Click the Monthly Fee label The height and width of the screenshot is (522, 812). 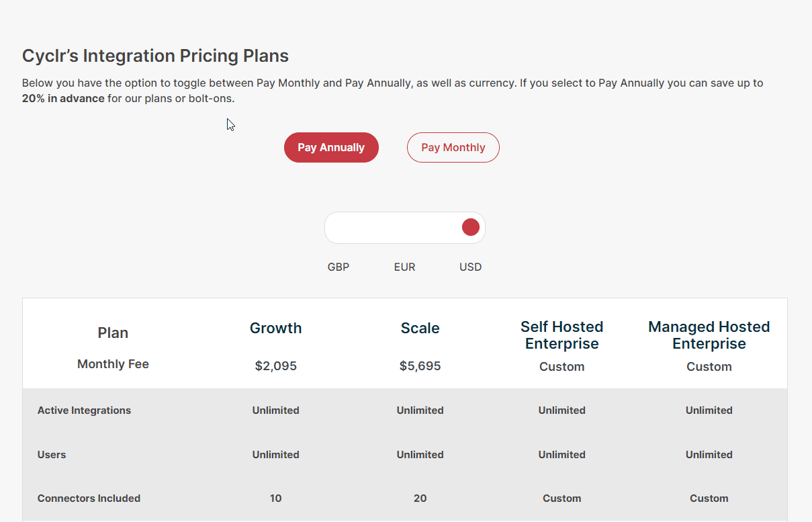pyautogui.click(x=113, y=364)
